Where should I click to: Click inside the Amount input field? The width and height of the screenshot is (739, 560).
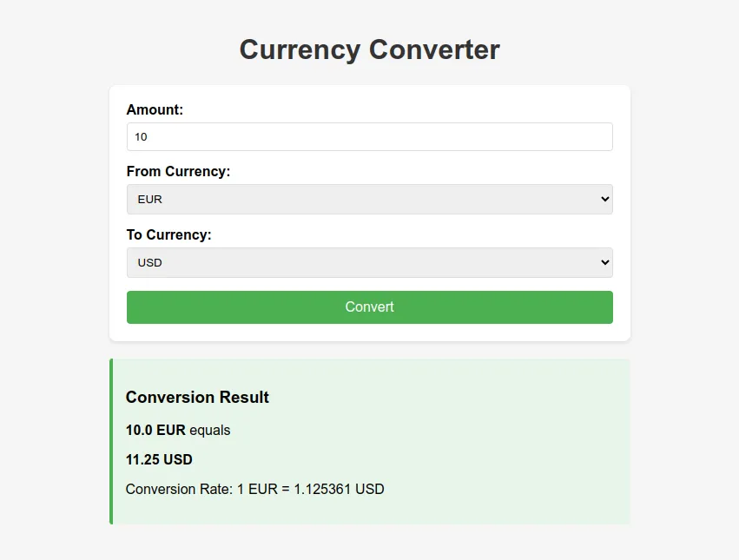click(369, 136)
